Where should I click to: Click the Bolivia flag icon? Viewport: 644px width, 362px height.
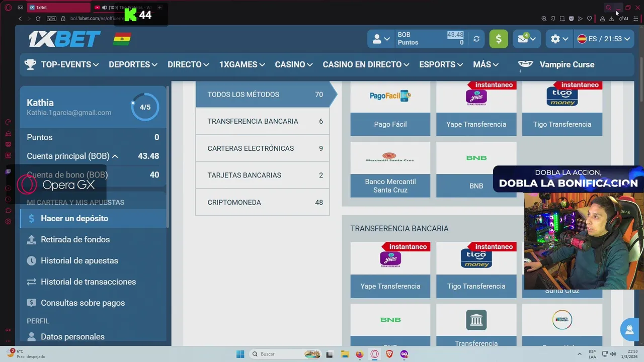[x=122, y=39]
